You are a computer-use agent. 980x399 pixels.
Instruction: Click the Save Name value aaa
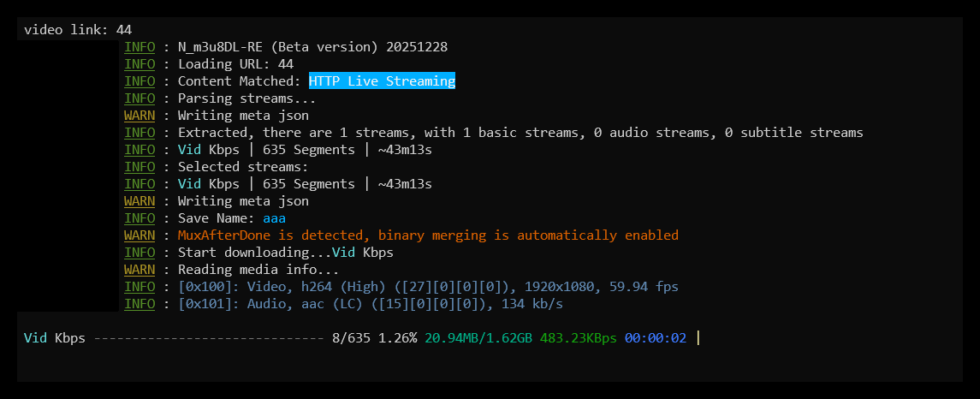tap(275, 218)
